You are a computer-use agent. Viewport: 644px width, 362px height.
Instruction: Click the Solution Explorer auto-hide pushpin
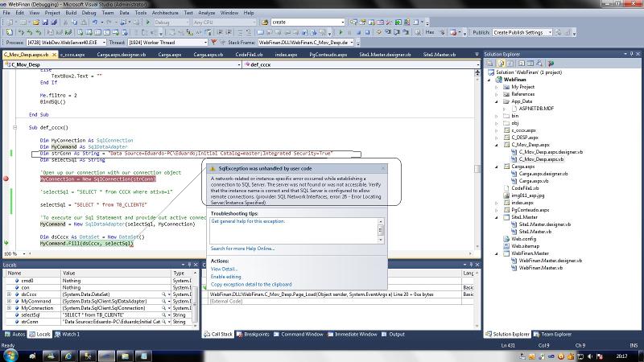tap(632, 54)
